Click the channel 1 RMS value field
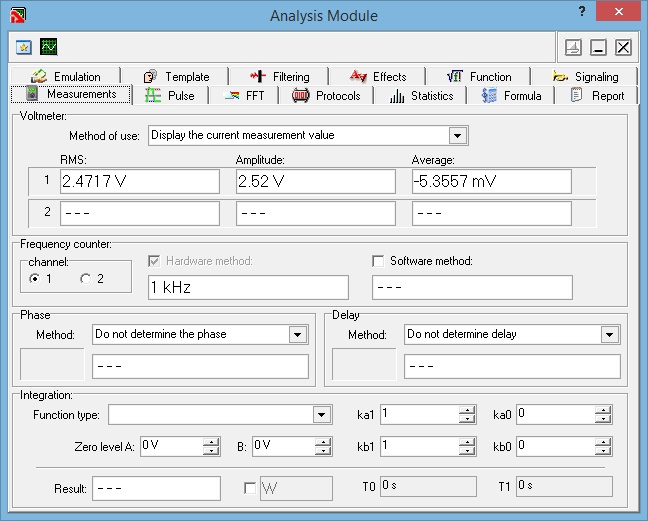The image size is (648, 521). click(140, 181)
